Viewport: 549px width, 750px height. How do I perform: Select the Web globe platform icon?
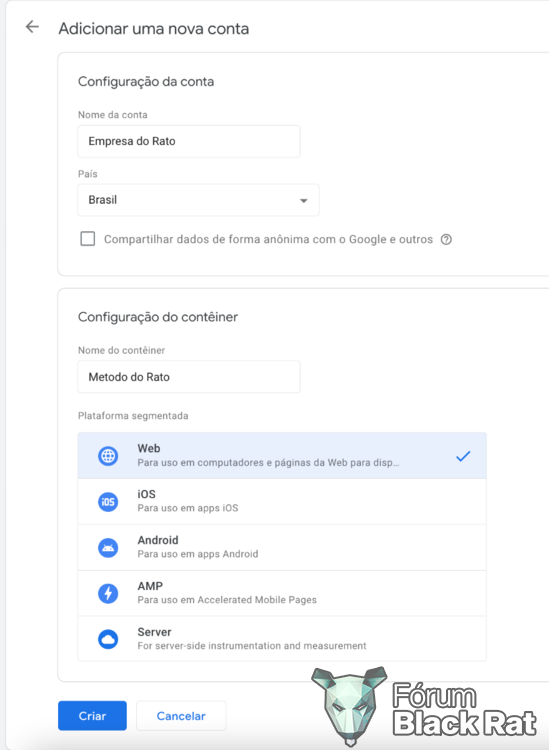[108, 456]
